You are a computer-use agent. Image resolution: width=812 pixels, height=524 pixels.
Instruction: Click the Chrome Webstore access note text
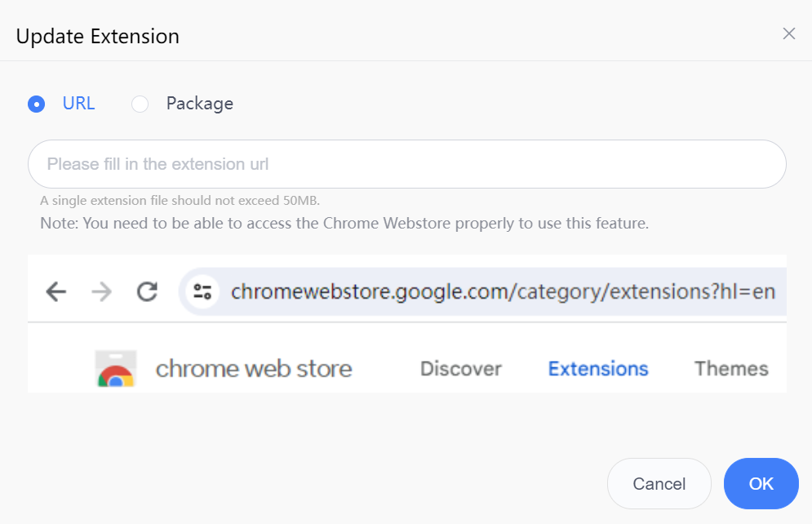(344, 223)
